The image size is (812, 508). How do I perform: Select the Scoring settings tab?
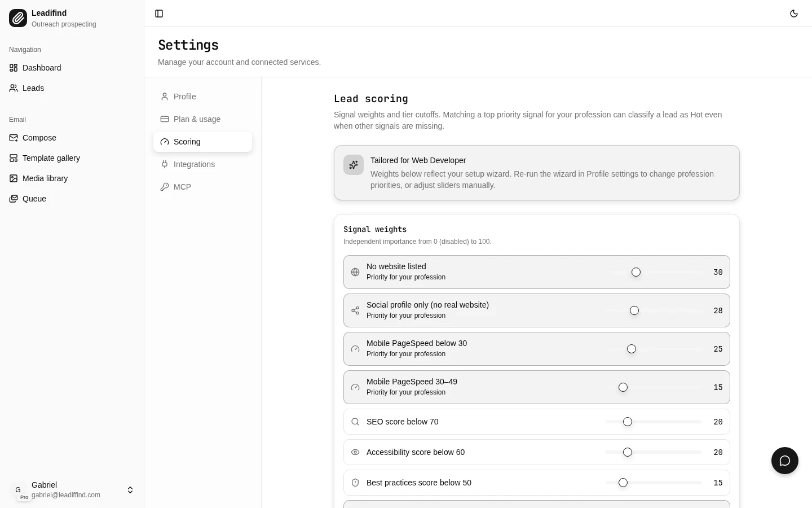[x=202, y=142]
